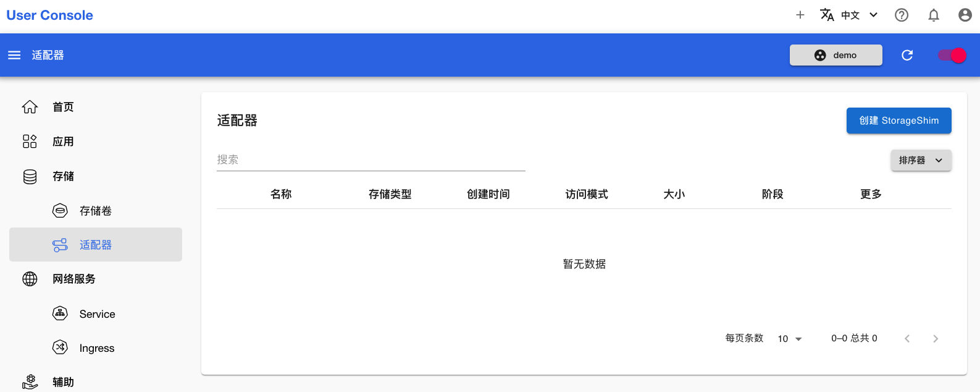Click the 更多 column header
The image size is (980, 392).
point(871,194)
